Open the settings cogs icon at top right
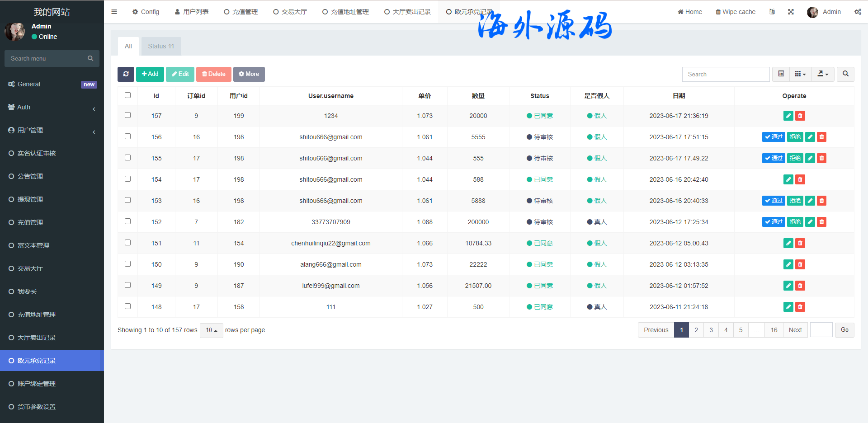The image size is (868, 423). (x=857, y=12)
